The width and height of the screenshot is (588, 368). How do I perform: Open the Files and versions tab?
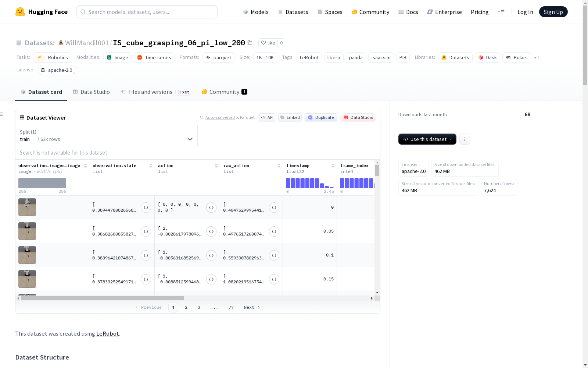point(155,92)
